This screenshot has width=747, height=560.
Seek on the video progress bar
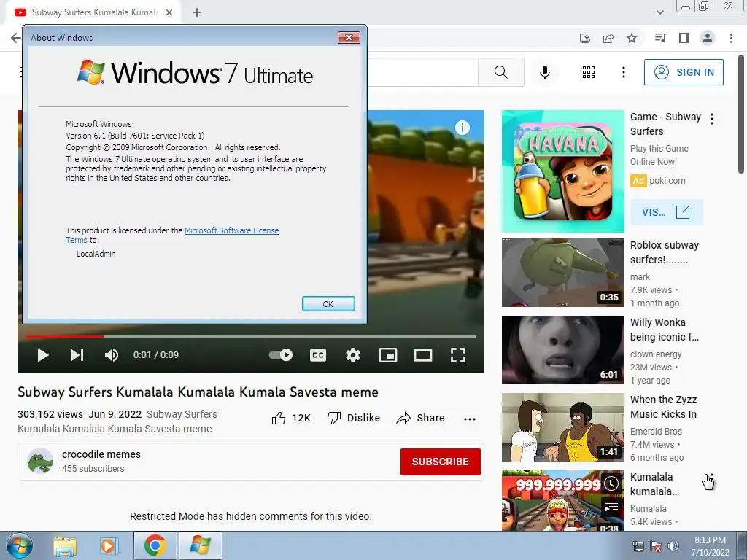click(251, 336)
